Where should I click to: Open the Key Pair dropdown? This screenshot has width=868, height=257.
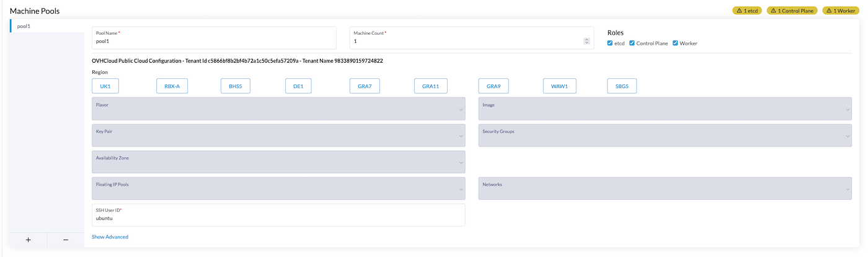pyautogui.click(x=278, y=135)
